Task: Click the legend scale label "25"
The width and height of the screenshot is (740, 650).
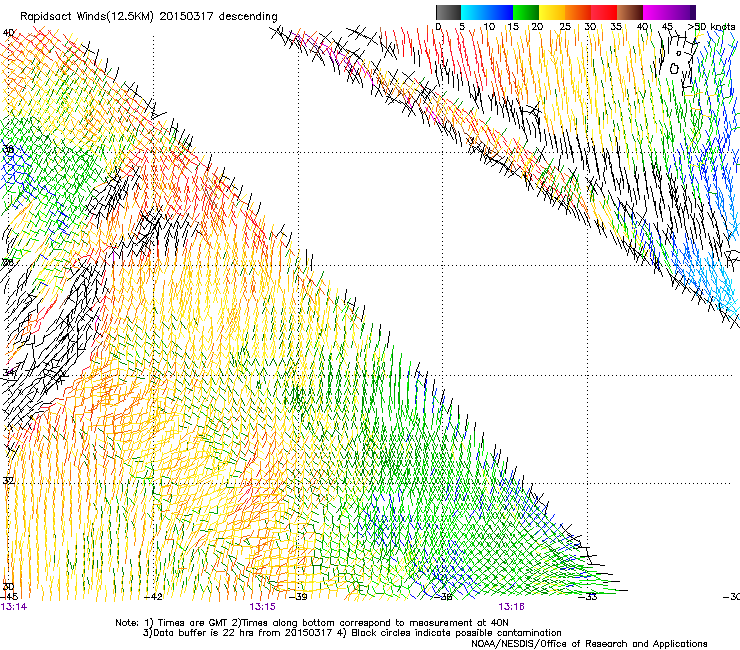Action: (x=565, y=27)
